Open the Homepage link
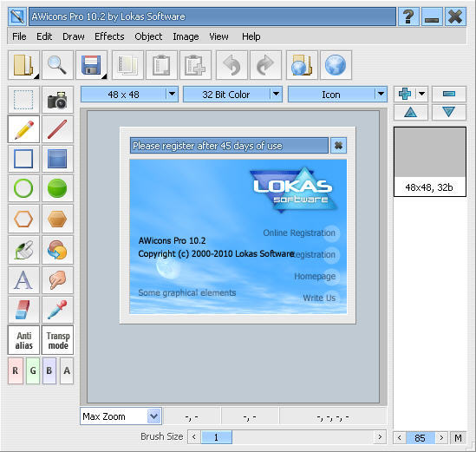 coord(315,277)
